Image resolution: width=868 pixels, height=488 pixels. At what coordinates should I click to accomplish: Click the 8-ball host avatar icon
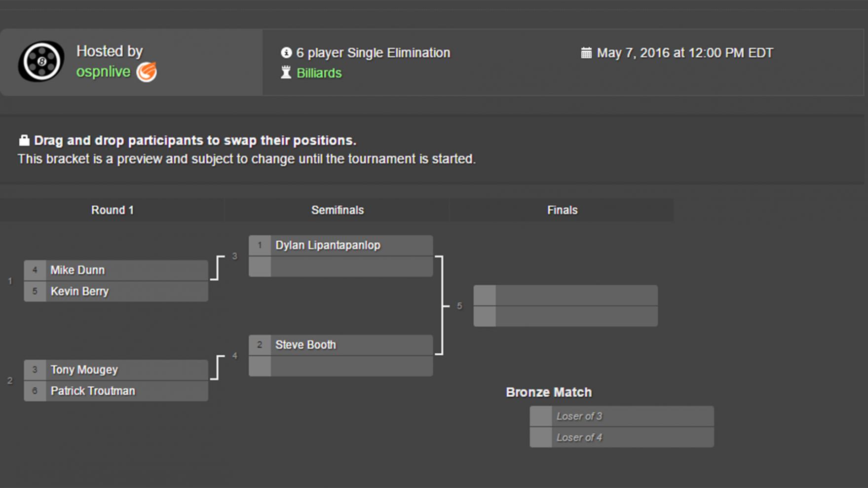(41, 61)
